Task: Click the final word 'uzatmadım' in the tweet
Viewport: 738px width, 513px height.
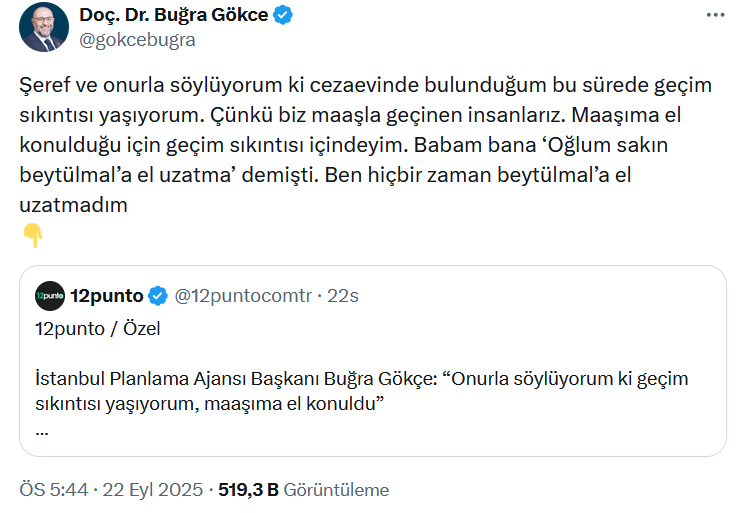Action: tap(74, 204)
